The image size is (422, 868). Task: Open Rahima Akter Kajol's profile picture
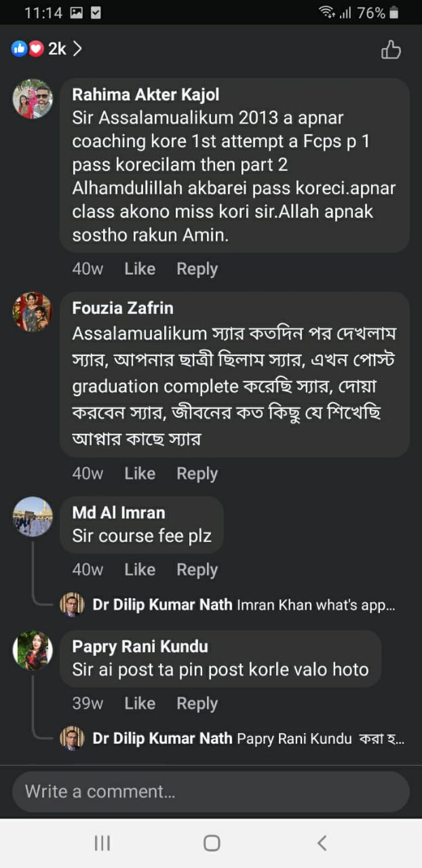33,99
